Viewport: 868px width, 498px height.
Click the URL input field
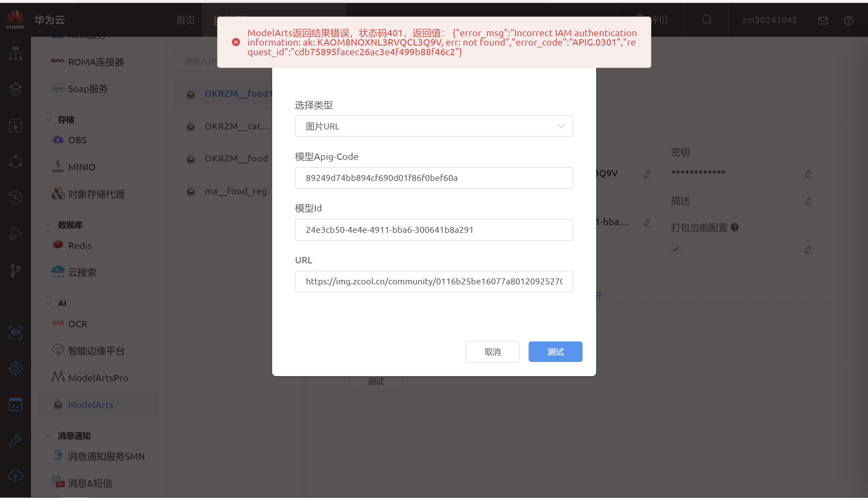click(x=434, y=281)
